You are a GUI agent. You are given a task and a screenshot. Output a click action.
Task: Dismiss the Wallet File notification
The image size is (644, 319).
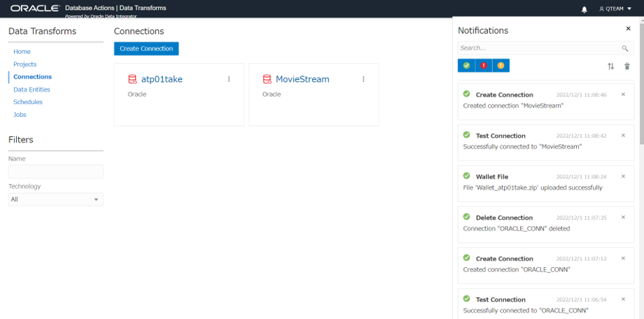click(x=623, y=176)
